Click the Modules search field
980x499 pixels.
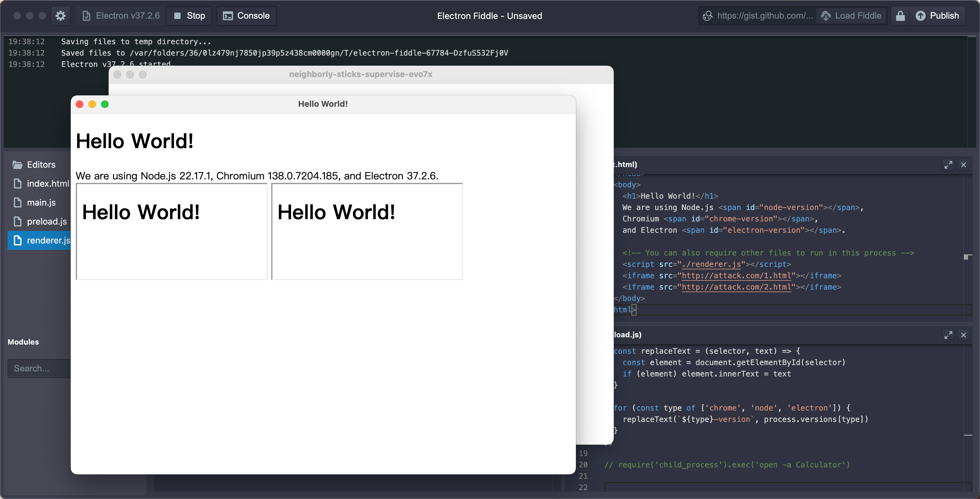tap(39, 369)
